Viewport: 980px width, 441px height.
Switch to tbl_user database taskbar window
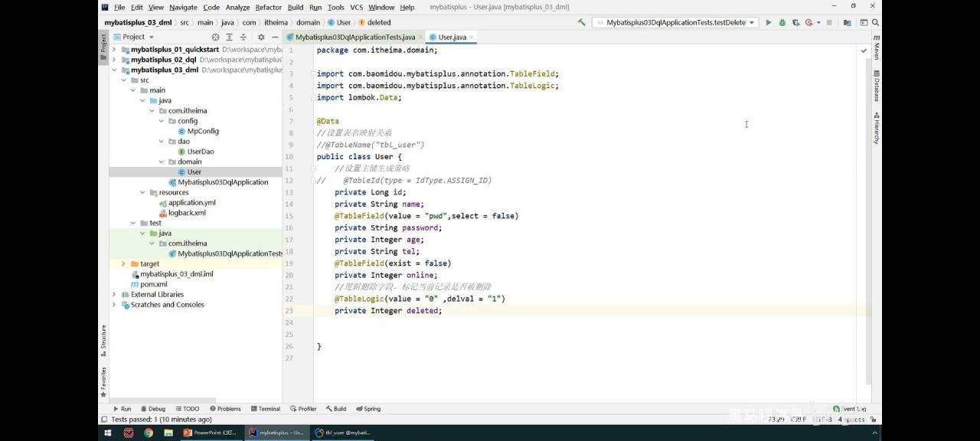343,433
